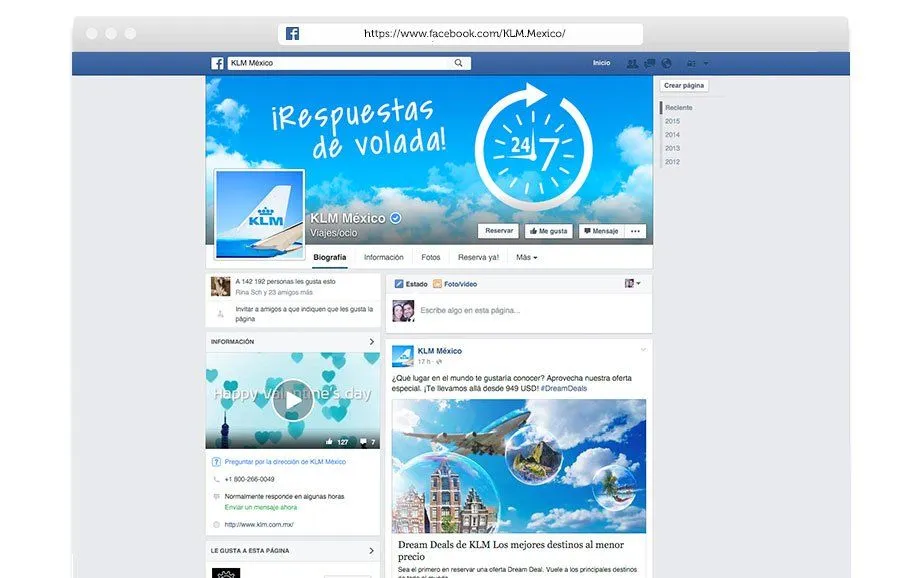Select Reciente in the timeline
924x578 pixels.
[679, 108]
